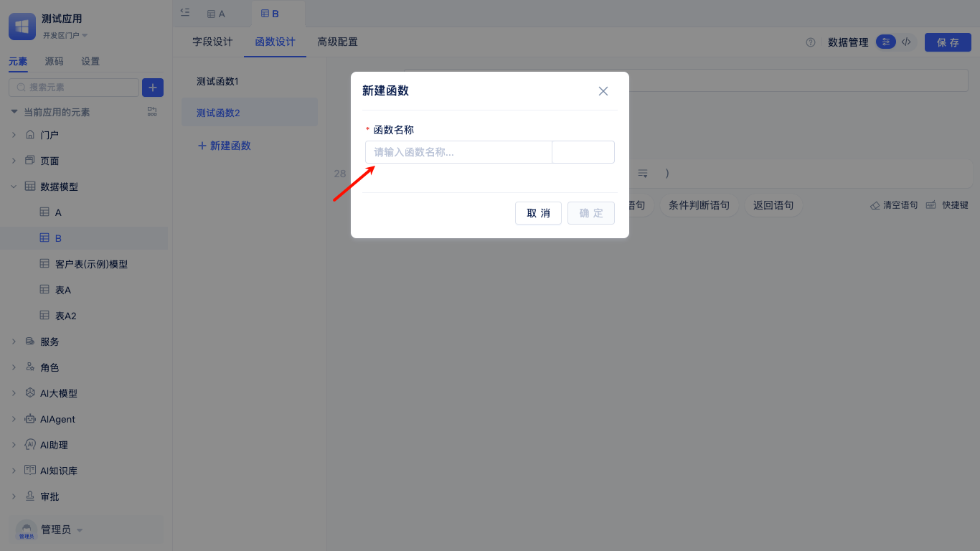Click 清空语句 eraser button
Viewport: 980px width, 551px height.
click(x=894, y=205)
